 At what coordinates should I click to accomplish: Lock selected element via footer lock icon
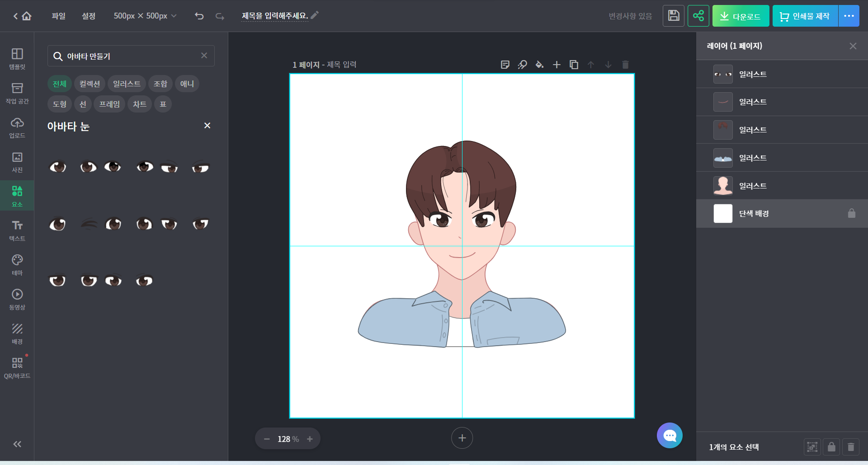click(831, 447)
